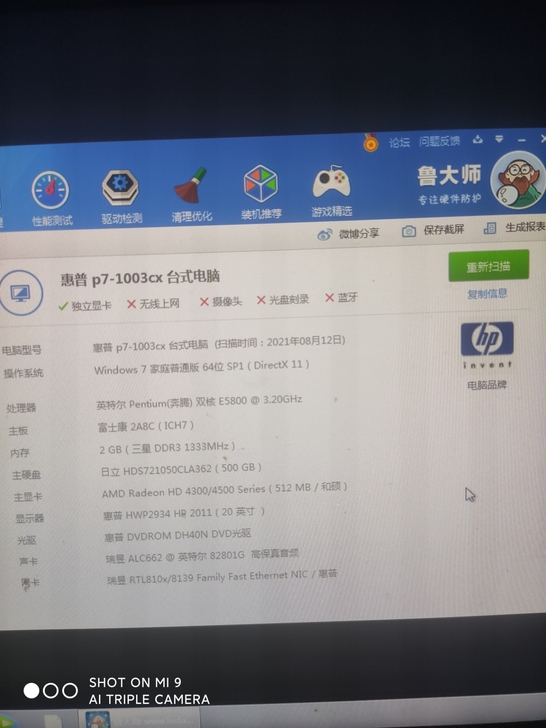Image resolution: width=546 pixels, height=728 pixels.
Task: Select the 操作系统 row label
Action: pyautogui.click(x=24, y=373)
